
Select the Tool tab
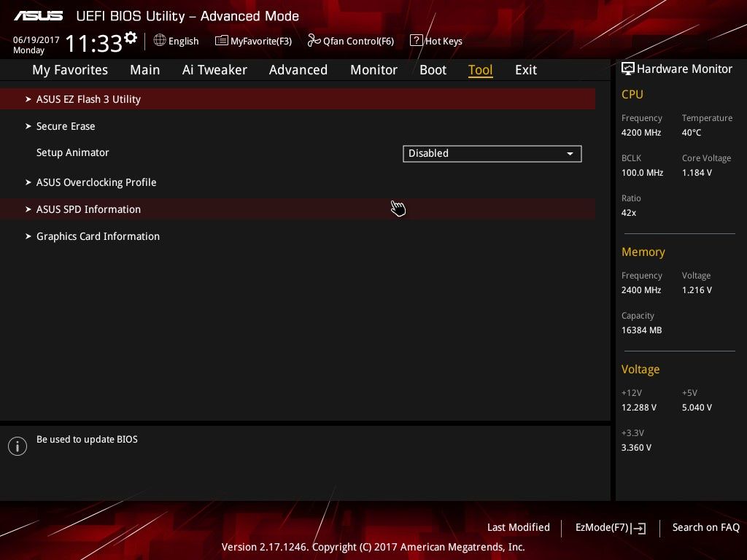coord(480,70)
